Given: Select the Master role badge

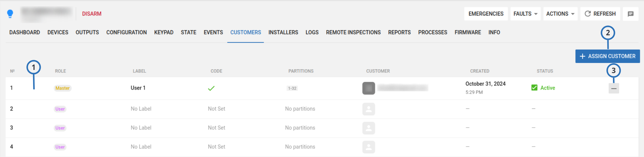Looking at the screenshot, I should tap(62, 88).
